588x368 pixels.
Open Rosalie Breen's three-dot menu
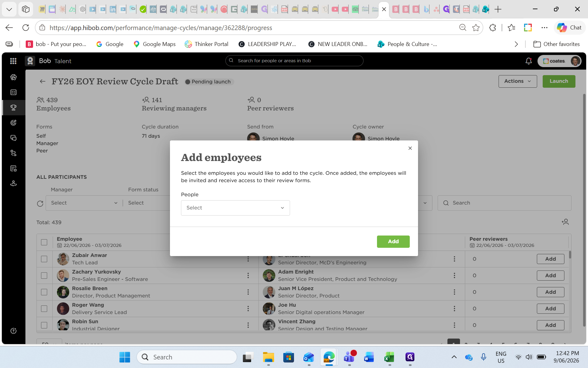(248, 292)
